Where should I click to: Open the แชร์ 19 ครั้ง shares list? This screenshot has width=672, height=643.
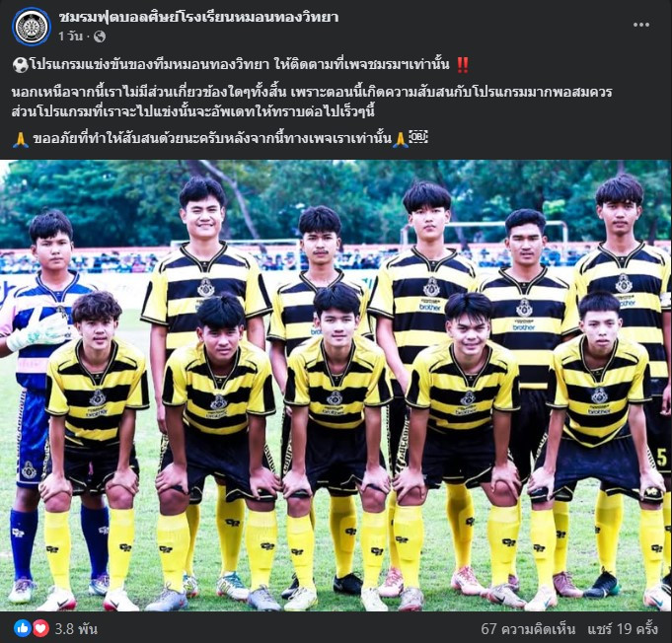[623, 629]
